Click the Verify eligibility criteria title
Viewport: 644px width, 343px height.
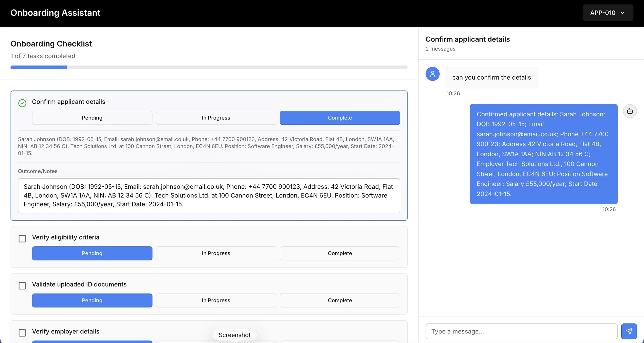coord(65,237)
